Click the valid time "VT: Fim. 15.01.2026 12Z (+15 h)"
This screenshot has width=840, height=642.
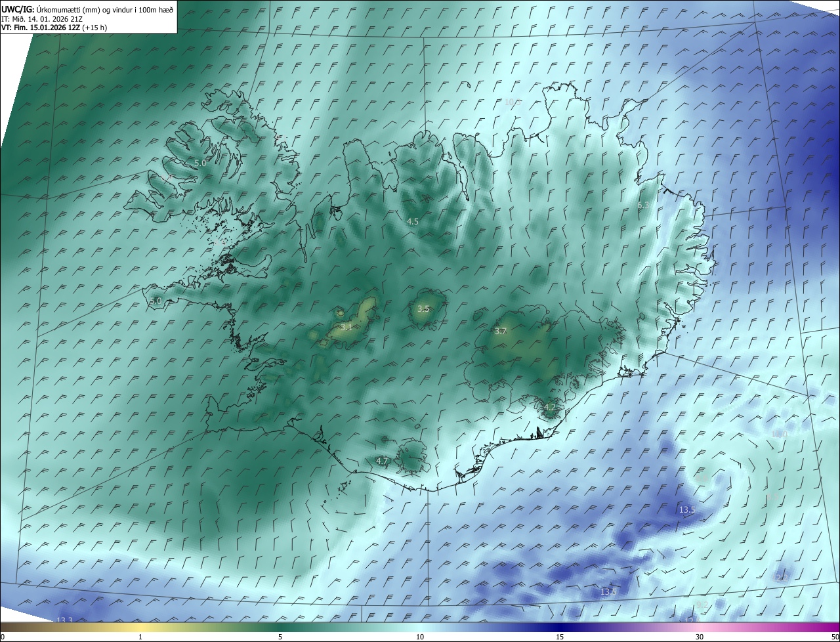tap(54, 28)
